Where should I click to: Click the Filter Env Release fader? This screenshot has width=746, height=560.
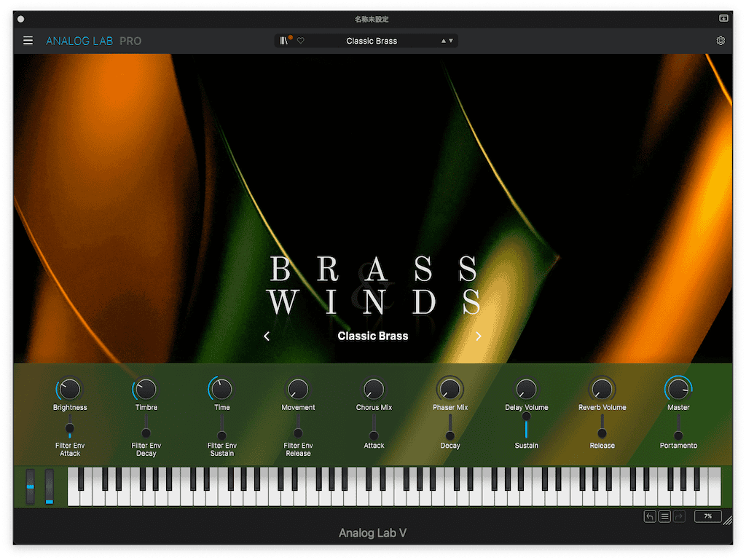[x=298, y=427]
